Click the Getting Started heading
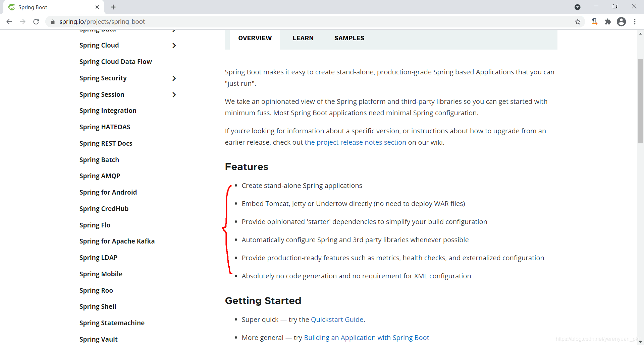 tap(263, 301)
